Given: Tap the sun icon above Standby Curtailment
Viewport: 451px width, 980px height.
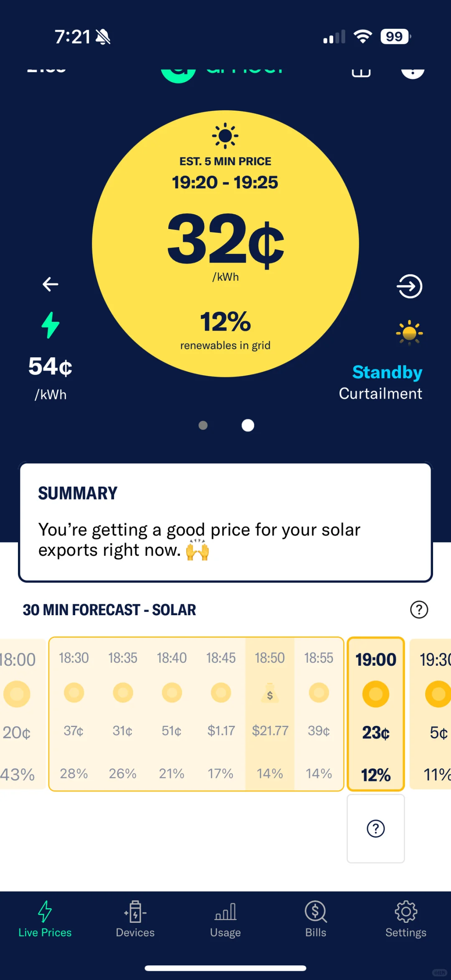Looking at the screenshot, I should pos(409,333).
